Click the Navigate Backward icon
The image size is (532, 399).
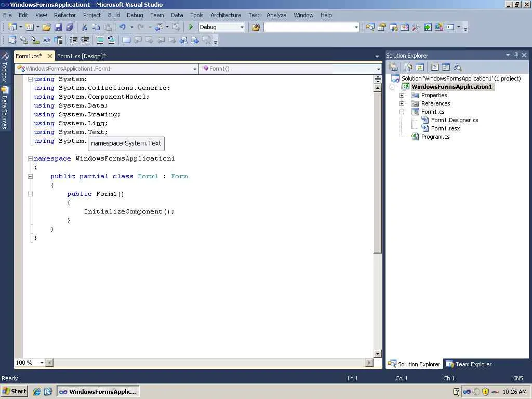(x=158, y=27)
